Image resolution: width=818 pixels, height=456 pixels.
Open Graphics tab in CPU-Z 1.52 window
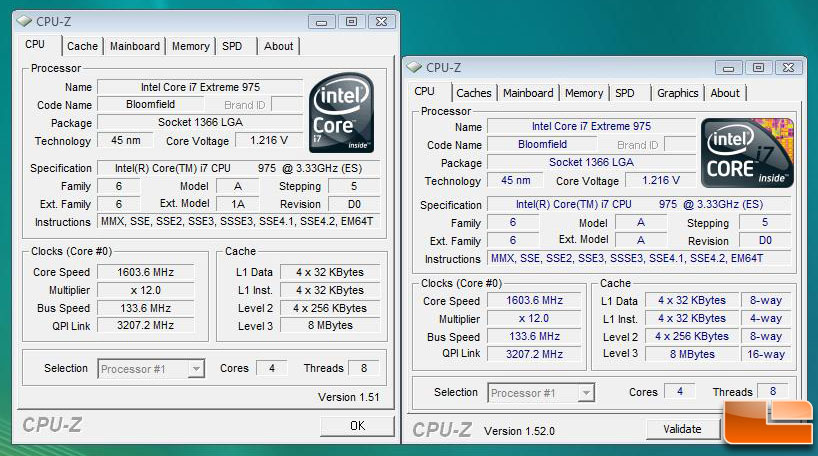tap(678, 93)
